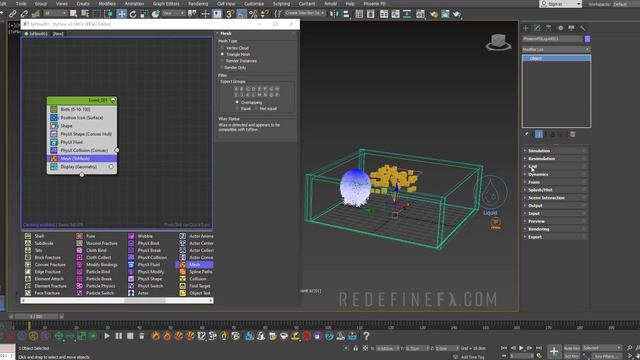Image resolution: width=640 pixels, height=360 pixels.
Task: Toggle the Display (Geometry) operator circle
Action: (x=111, y=167)
